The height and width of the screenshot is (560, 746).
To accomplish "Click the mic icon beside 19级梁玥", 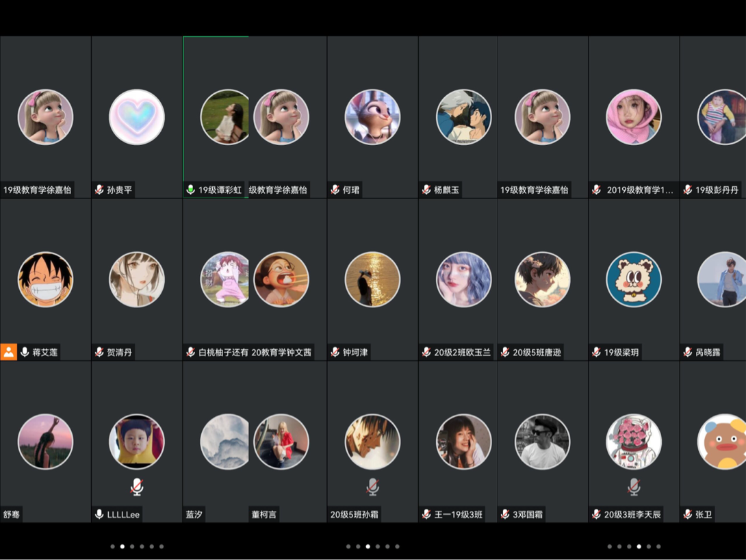I will [596, 352].
